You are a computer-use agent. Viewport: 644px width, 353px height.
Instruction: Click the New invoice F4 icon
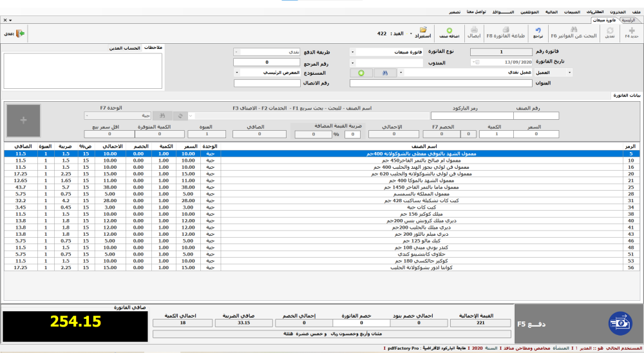tap(632, 33)
